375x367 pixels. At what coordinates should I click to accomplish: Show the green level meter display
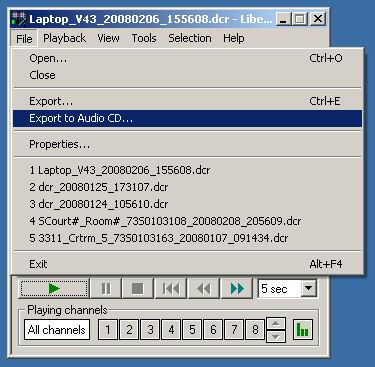point(303,330)
